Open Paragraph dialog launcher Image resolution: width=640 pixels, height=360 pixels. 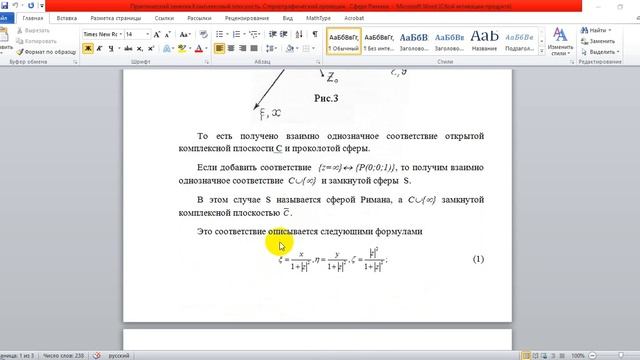[x=318, y=62]
